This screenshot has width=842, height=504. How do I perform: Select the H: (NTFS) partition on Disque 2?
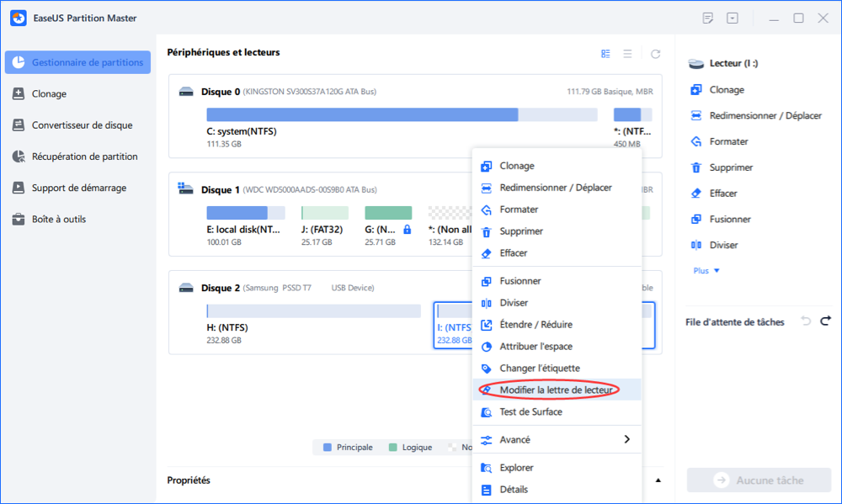point(313,322)
